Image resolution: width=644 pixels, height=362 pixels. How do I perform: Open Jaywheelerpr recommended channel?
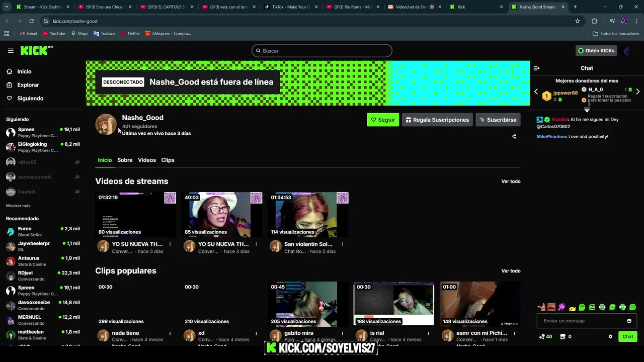click(x=43, y=246)
